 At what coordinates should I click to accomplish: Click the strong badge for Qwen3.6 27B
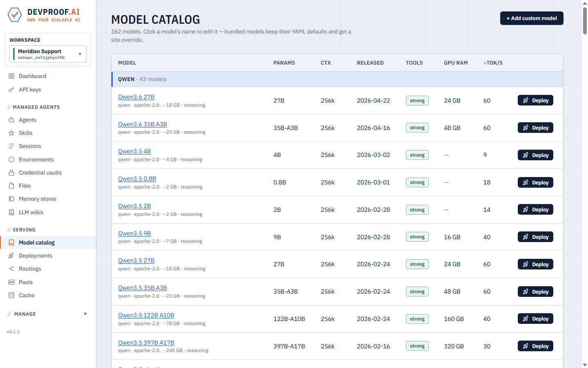(x=417, y=101)
